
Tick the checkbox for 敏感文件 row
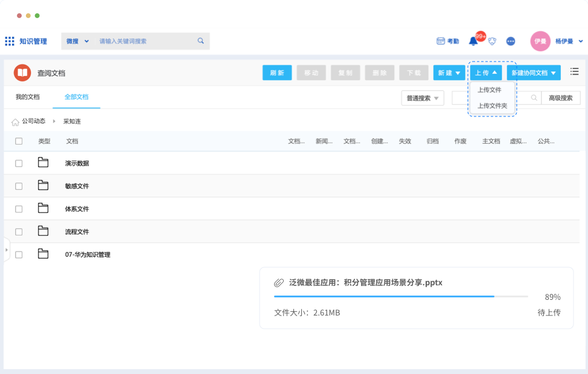[x=19, y=186]
